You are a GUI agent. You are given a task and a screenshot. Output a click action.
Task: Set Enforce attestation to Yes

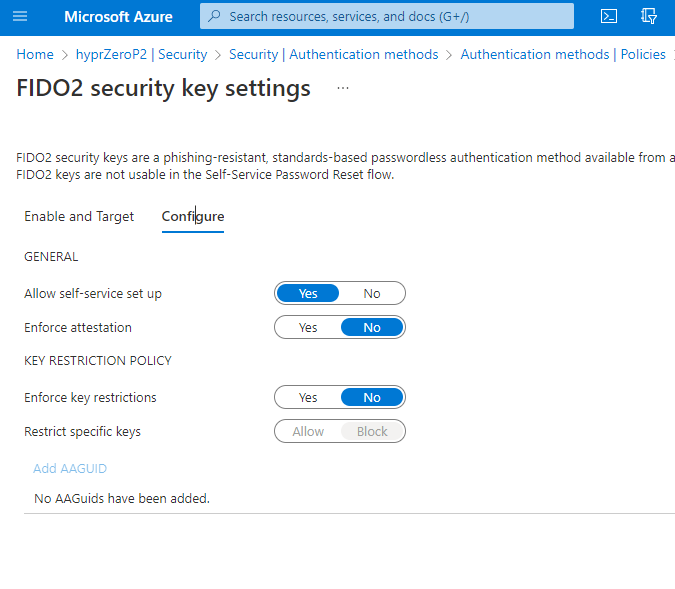pos(308,327)
